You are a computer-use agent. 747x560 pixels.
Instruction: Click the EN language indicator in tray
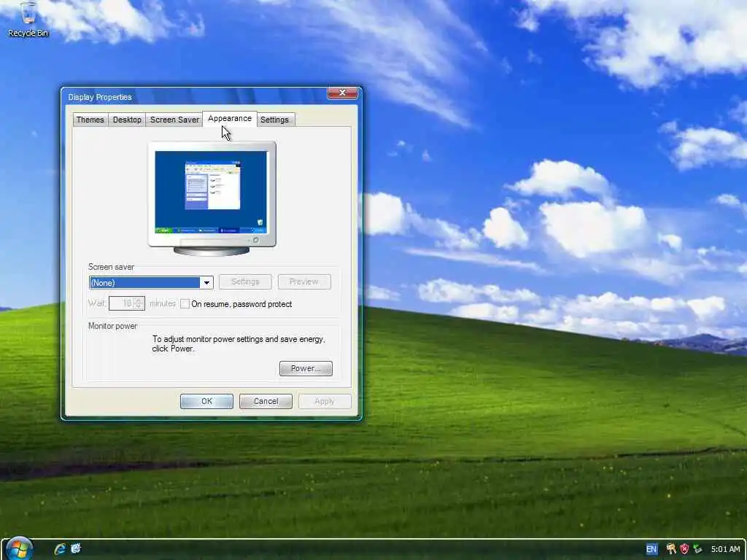click(651, 549)
